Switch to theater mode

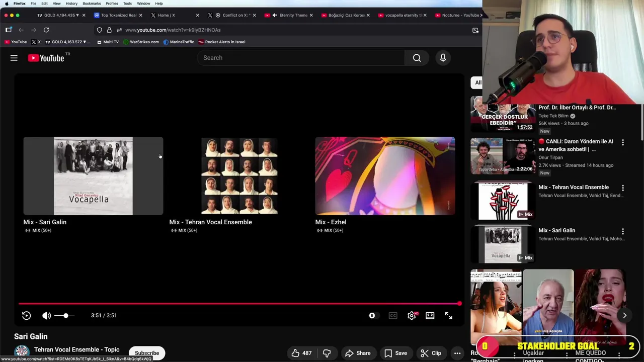430,315
